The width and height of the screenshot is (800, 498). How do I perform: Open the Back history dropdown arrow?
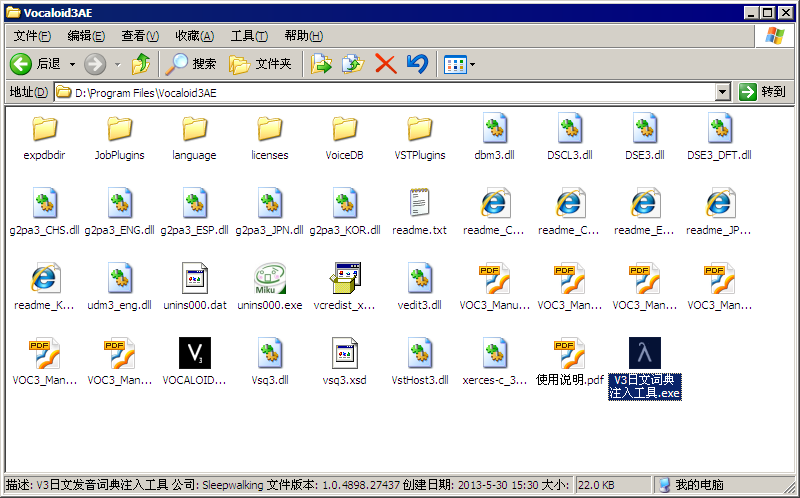point(72,64)
